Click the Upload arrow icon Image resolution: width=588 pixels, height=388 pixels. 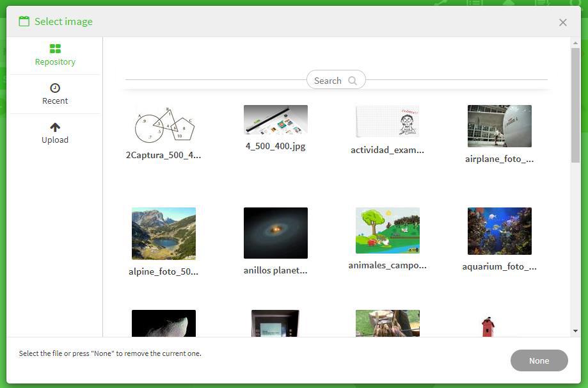coord(55,127)
